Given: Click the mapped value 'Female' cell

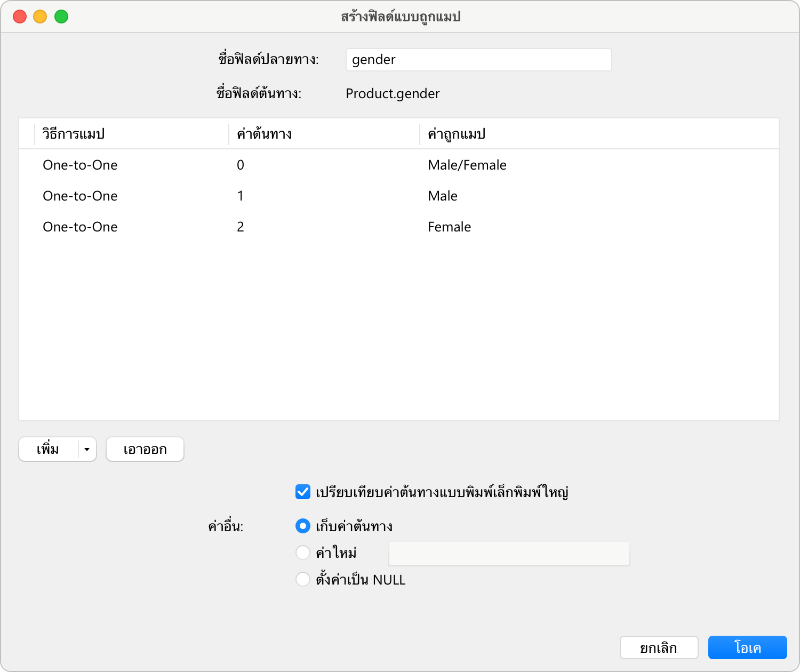Looking at the screenshot, I should [449, 227].
